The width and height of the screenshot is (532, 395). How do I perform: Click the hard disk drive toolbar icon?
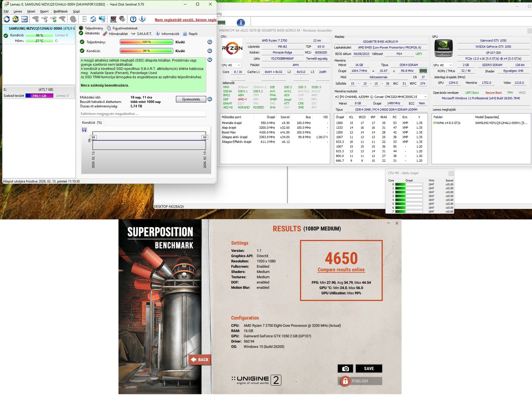[24, 19]
